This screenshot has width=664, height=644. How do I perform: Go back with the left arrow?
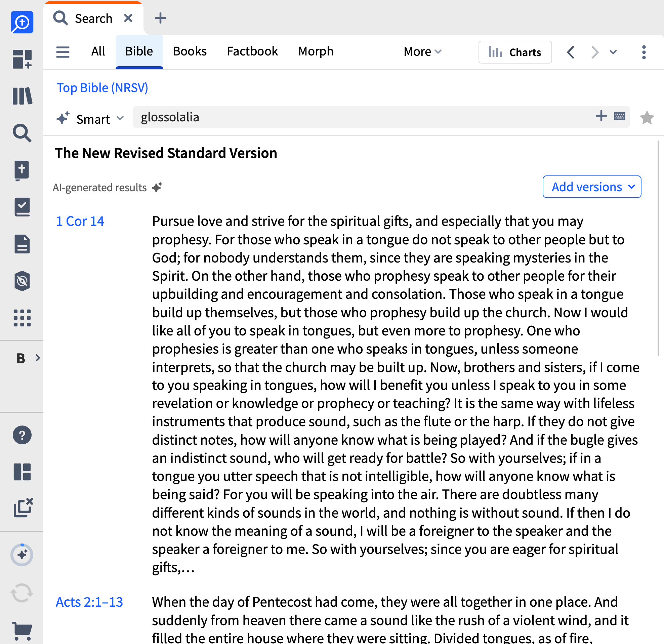(571, 52)
